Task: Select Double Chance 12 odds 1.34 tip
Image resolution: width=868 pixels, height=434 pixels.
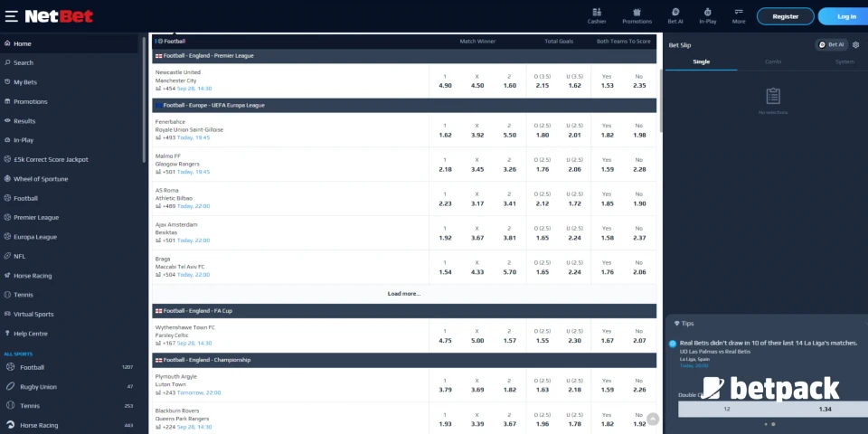Action: point(773,409)
